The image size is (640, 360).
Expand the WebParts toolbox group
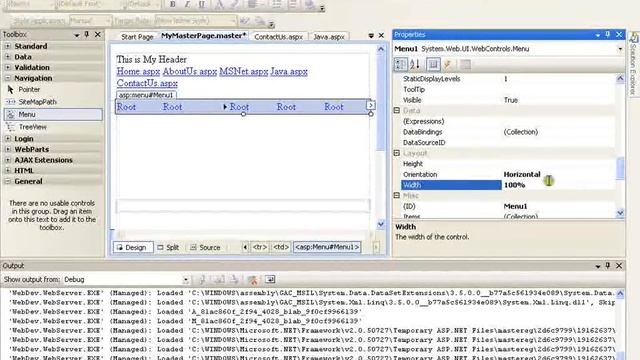[8, 149]
